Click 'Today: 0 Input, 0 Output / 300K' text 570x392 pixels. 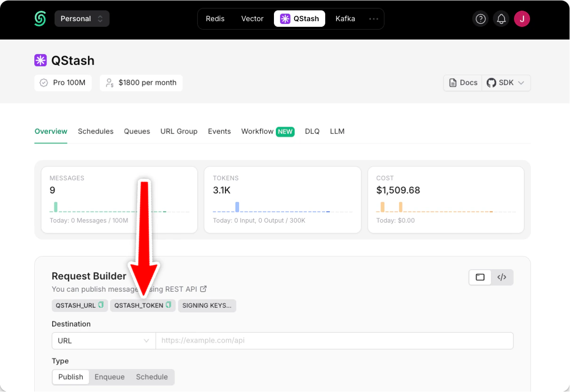tap(259, 221)
